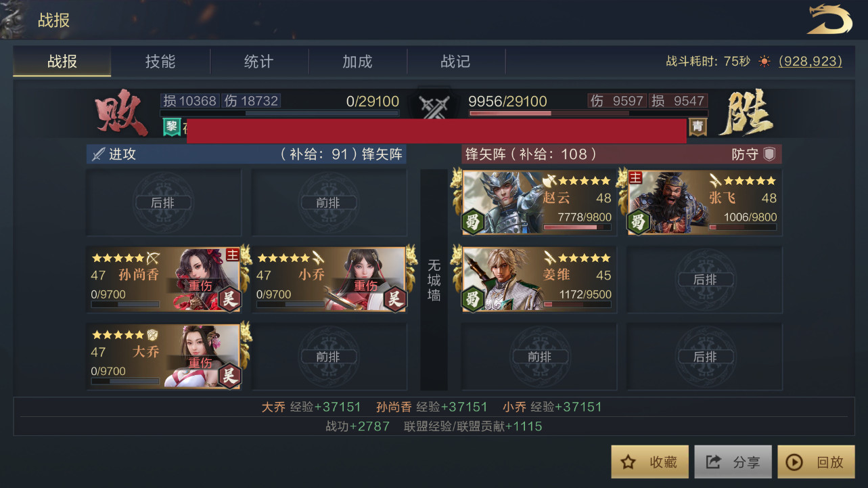Click the sun weather icon near coordinates
The width and height of the screenshot is (868, 488).
[x=764, y=62]
